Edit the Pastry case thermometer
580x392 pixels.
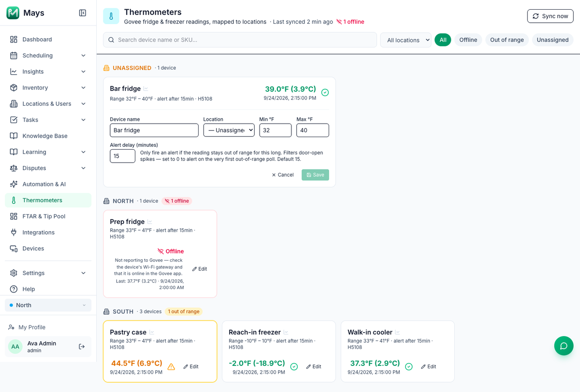tap(191, 367)
